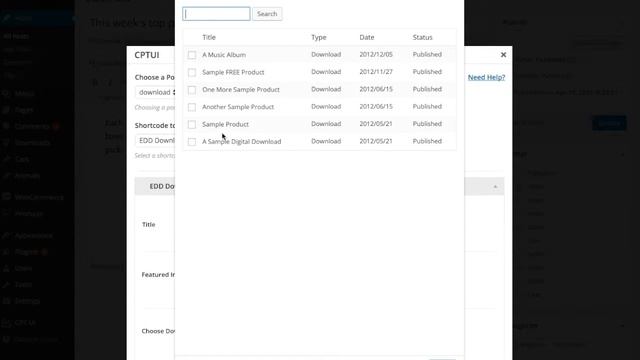Screen dimensions: 640x360
Task: Check the 'One More Sample Product' checkbox
Action: point(192,89)
